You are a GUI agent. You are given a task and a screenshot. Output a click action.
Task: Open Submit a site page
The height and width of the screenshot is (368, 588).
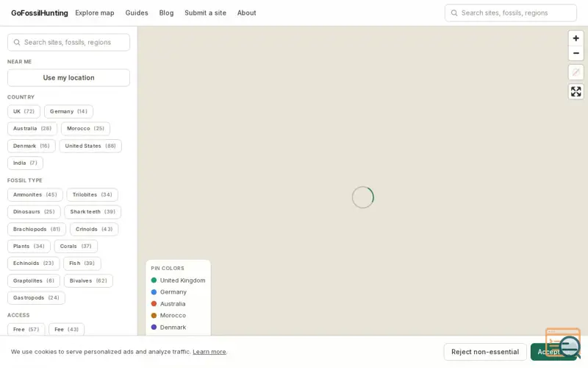tap(205, 13)
